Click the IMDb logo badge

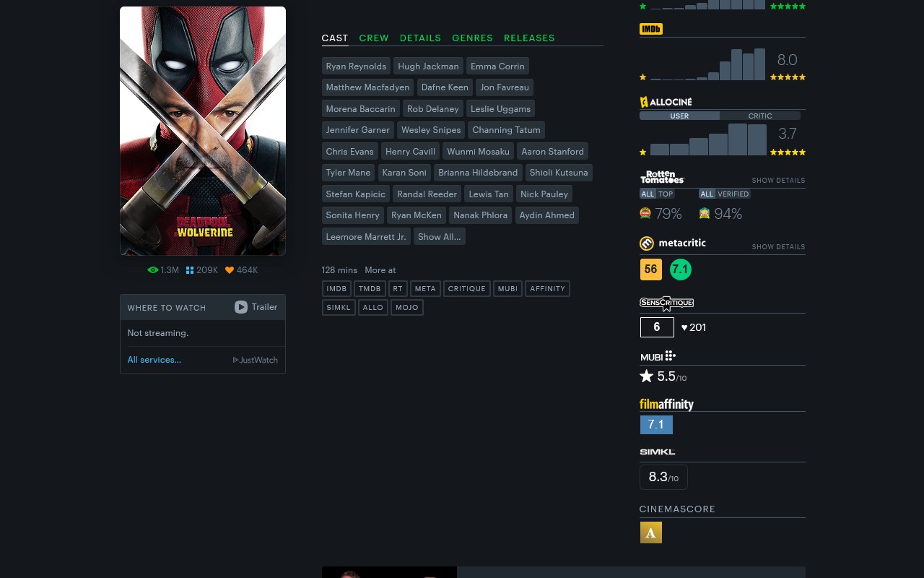coord(651,29)
